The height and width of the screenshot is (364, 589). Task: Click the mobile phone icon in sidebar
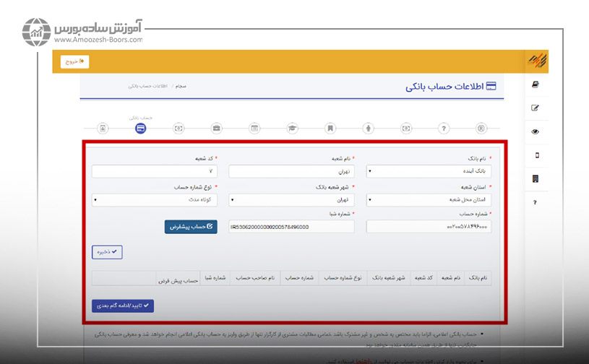535,155
